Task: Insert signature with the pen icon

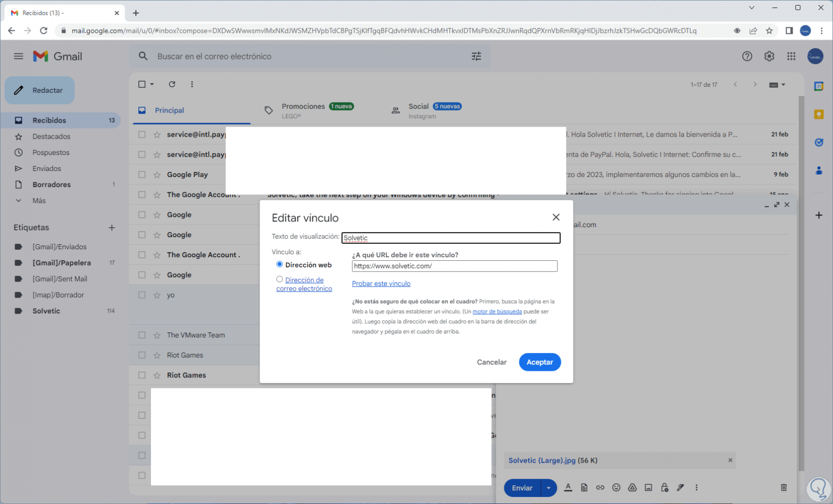Action: tap(681, 487)
